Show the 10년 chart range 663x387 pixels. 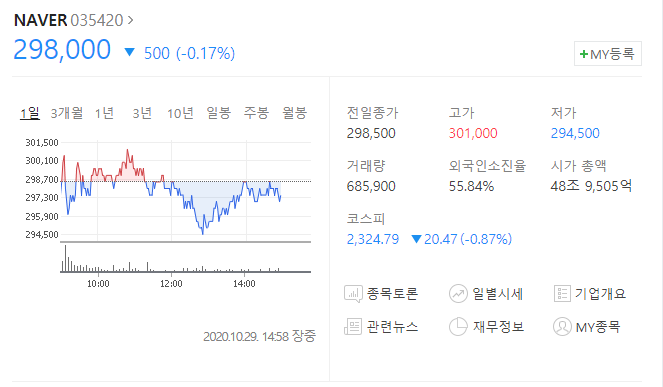[180, 113]
